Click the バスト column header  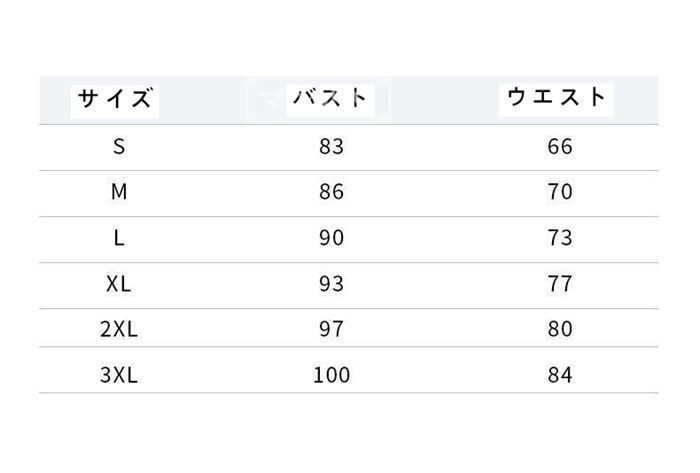330,99
